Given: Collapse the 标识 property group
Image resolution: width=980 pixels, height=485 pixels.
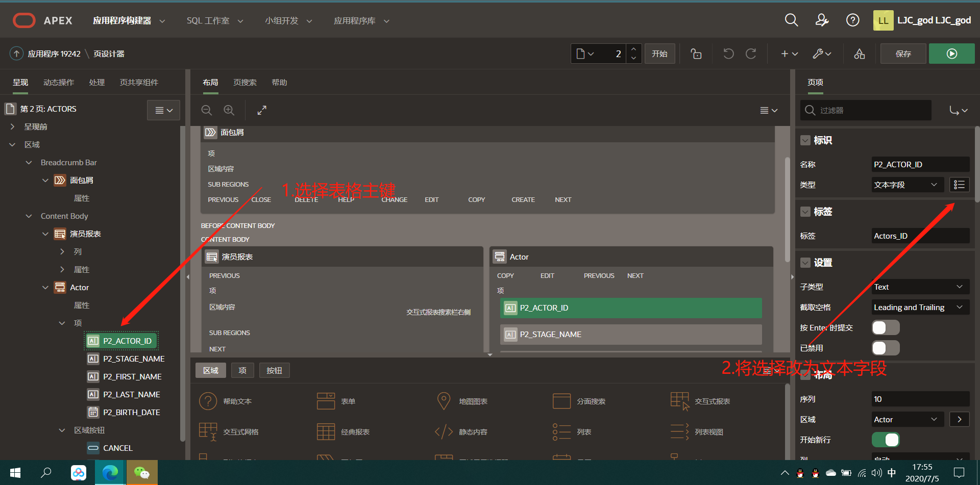Looking at the screenshot, I should coord(805,140).
